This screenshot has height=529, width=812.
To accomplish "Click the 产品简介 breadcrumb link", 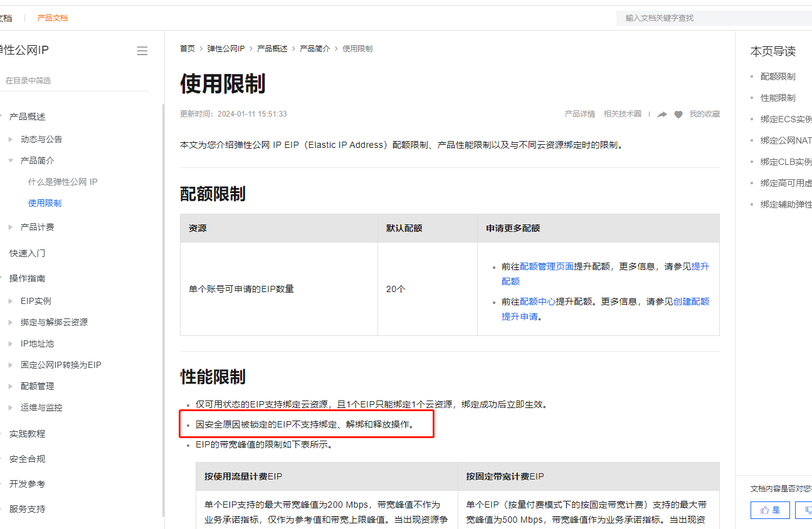I will 315,48.
